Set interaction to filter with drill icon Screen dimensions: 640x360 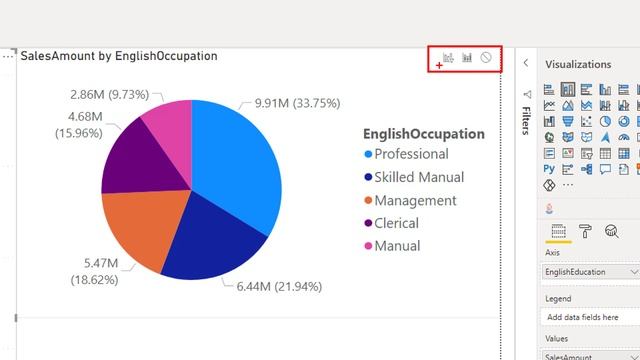tap(448, 58)
